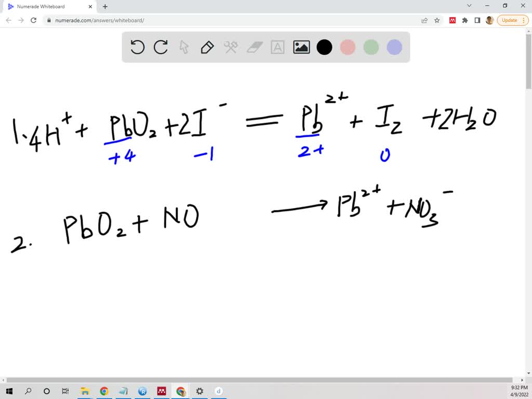Select the red color swatch
Image resolution: width=532 pixels, height=399 pixels.
[348, 47]
